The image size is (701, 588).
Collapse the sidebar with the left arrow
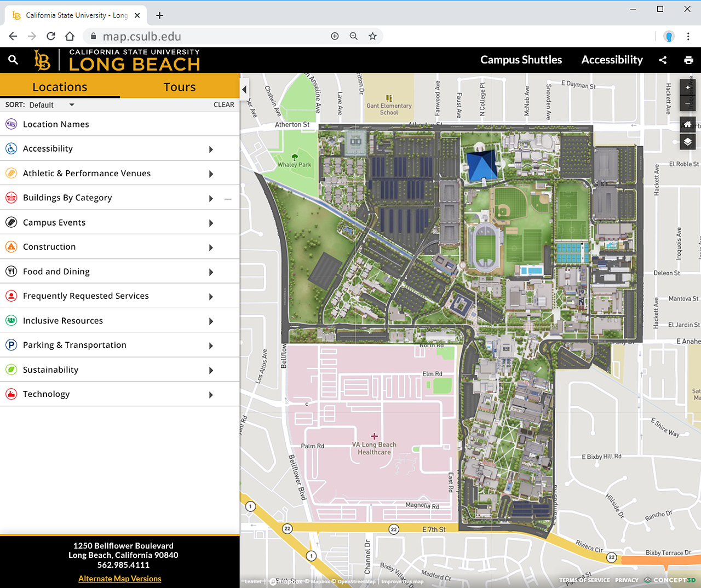(244, 89)
